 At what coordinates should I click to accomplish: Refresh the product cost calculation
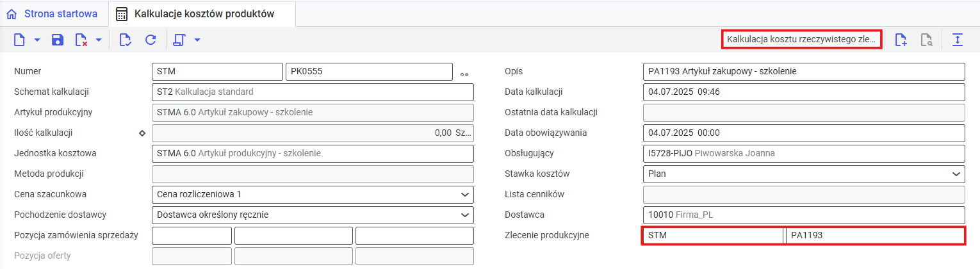pyautogui.click(x=151, y=40)
